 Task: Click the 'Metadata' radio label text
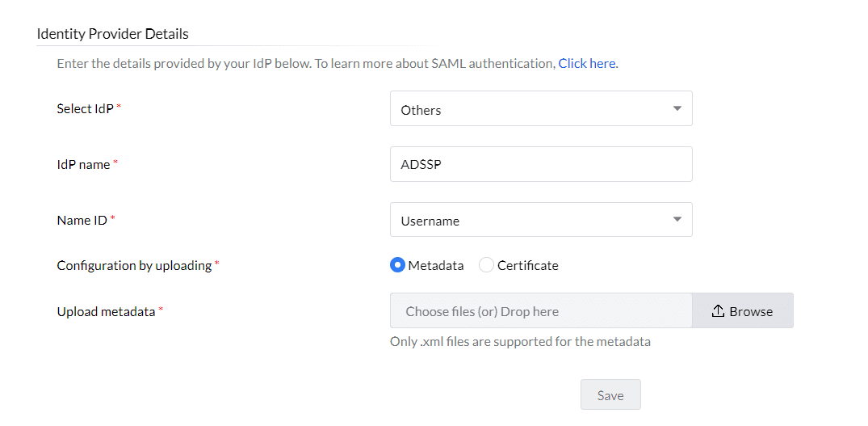pos(436,265)
